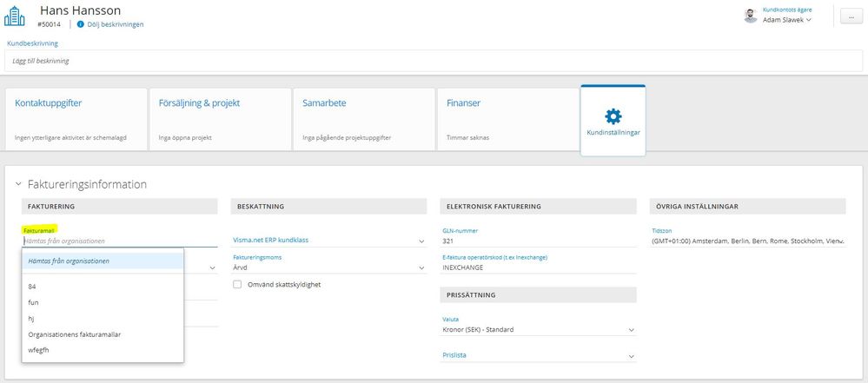
Task: Click the ÖVRIGA INSTÄLLNINGAR header
Action: point(748,207)
